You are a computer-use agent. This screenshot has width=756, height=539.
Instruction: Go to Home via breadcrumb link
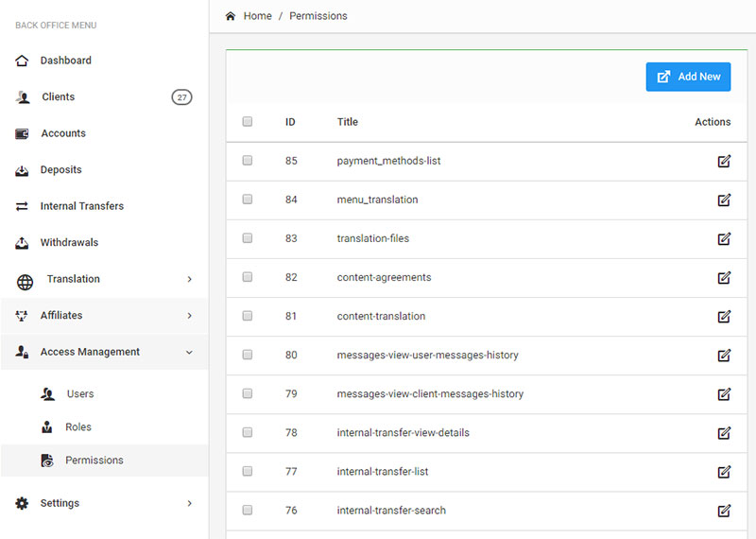257,16
